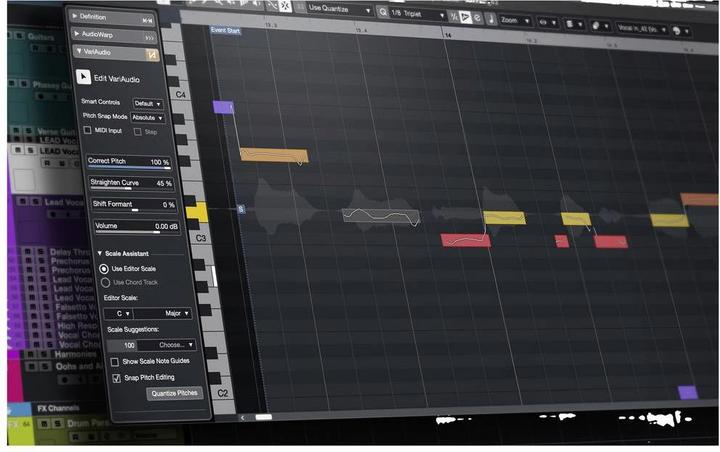
Task: Click percent icon right of 1/8 Triplet
Action: tap(454, 17)
